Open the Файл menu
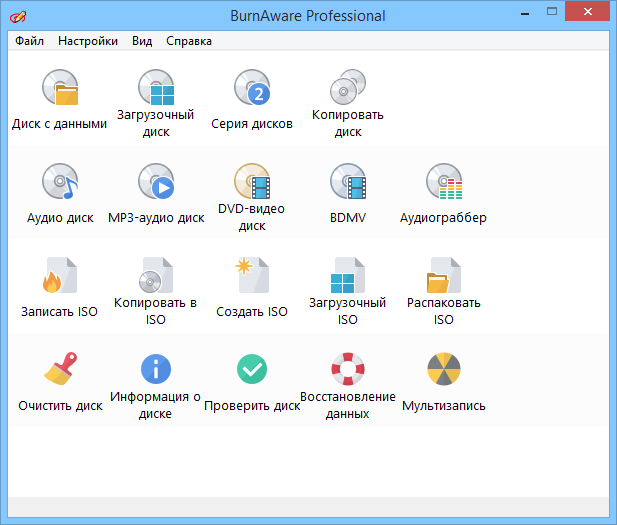This screenshot has height=525, width=617. click(x=29, y=41)
